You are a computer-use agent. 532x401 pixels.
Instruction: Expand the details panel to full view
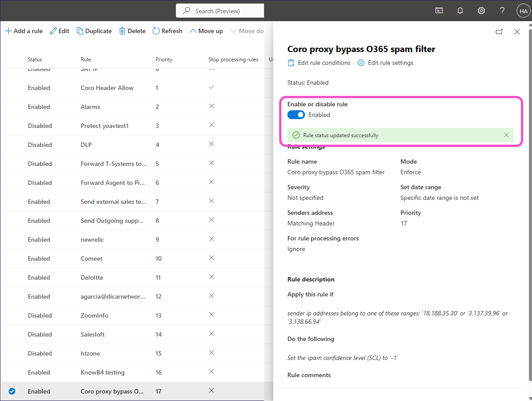(x=499, y=32)
